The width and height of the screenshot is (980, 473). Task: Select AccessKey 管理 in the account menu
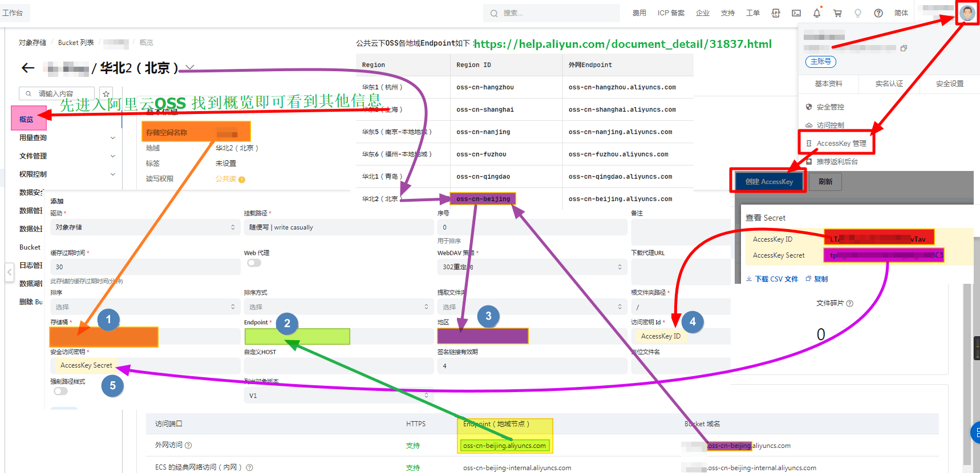coord(841,144)
